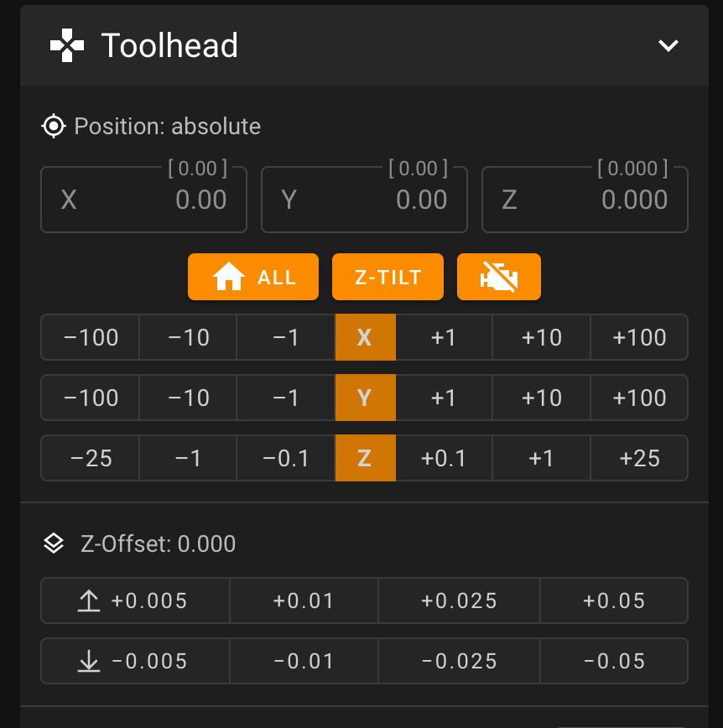Focus the Y position input field

click(365, 200)
